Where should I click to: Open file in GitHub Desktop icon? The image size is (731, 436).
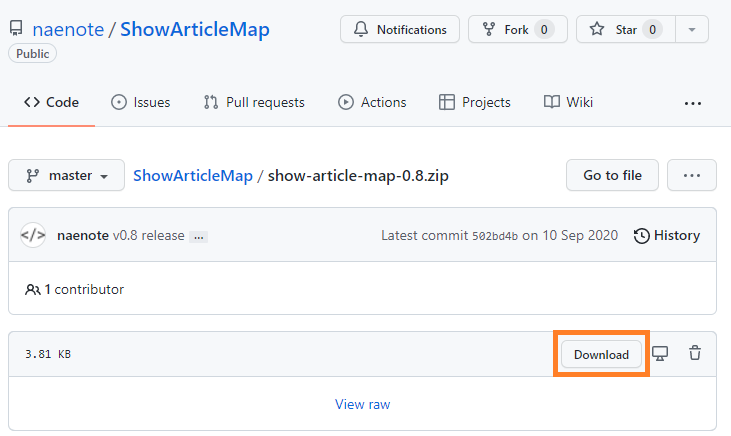click(x=660, y=354)
